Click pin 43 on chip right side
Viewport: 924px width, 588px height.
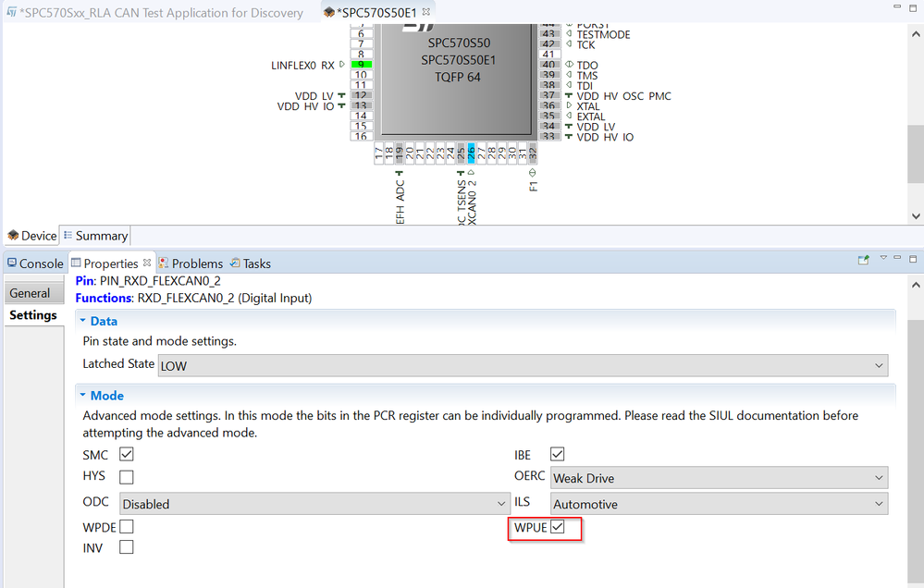548,34
